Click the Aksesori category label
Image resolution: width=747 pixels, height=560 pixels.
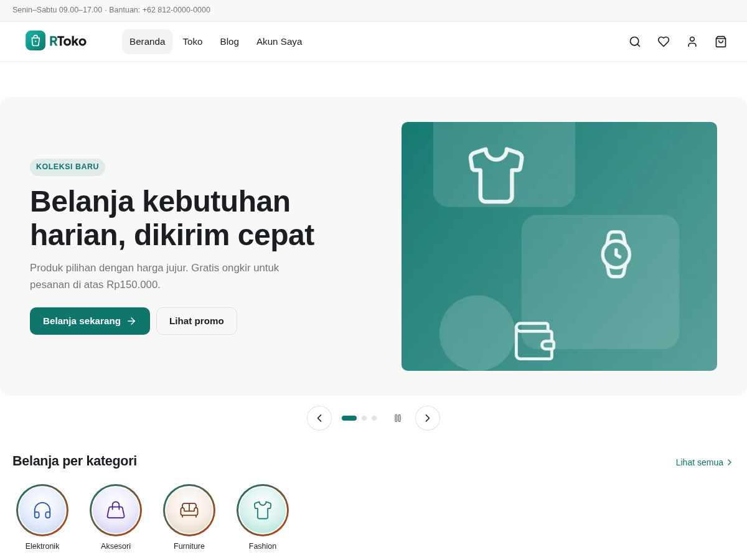coord(116,546)
